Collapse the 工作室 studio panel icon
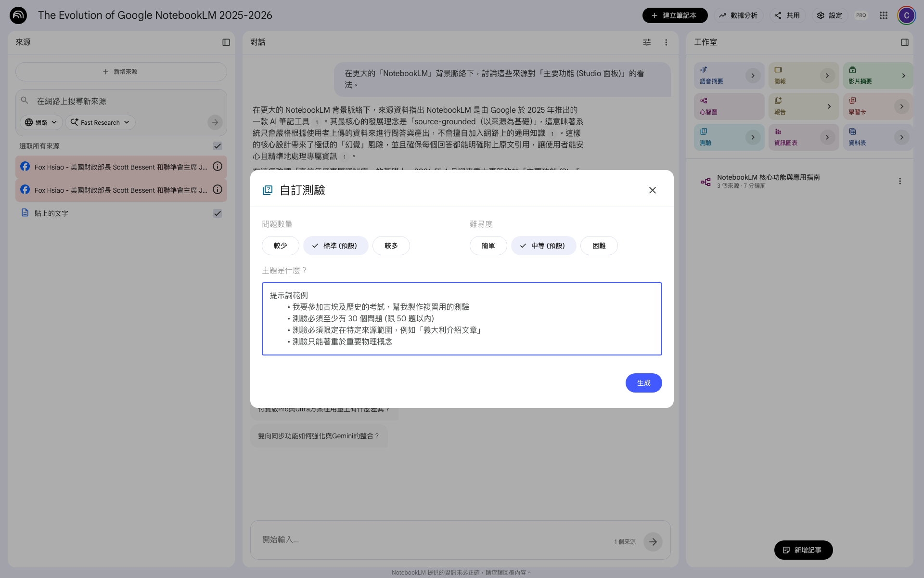 pos(905,42)
